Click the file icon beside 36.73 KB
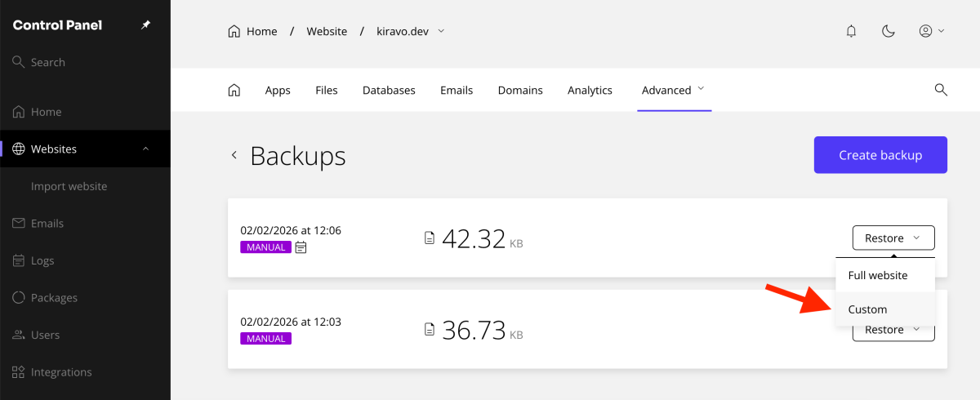This screenshot has height=400, width=980. coord(430,329)
